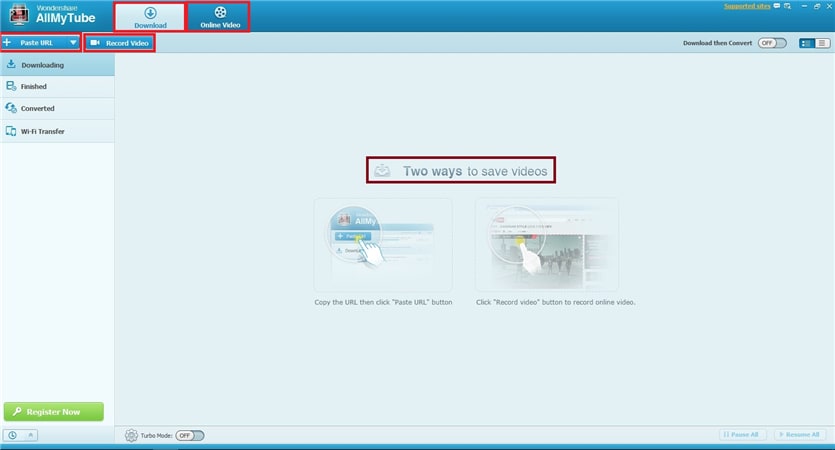The image size is (835, 450).
Task: Click the Pause All button
Action: tap(743, 435)
